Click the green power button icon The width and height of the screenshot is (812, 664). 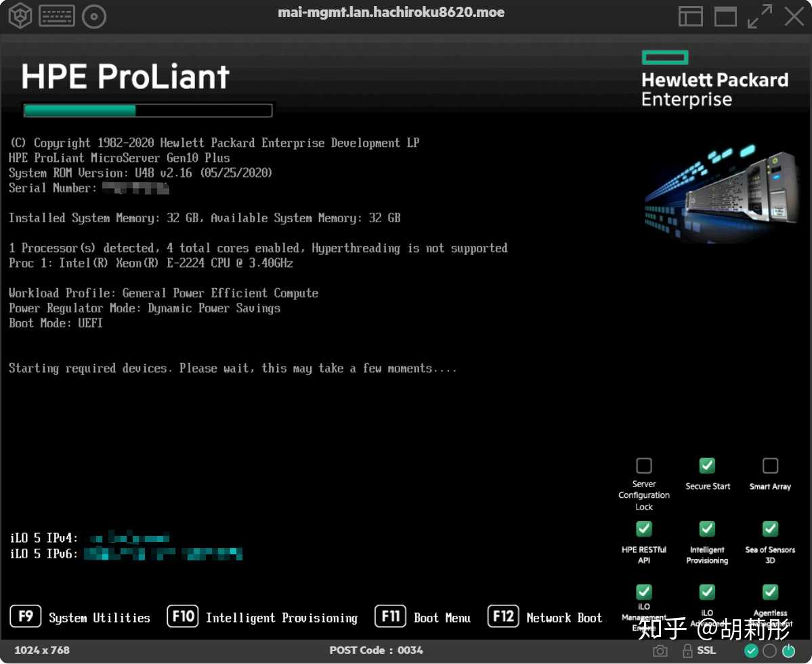tap(788, 650)
